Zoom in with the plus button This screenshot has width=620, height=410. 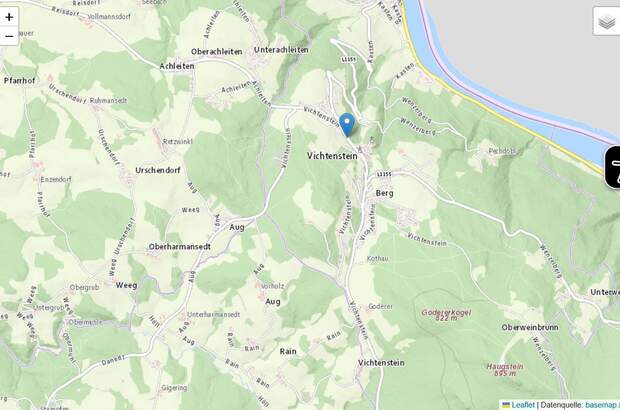[9, 17]
